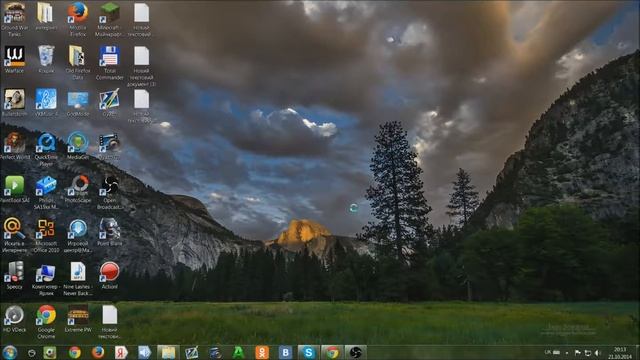Launch the Speccy shortcut
Screen dimensions: 640x360
pos(14,276)
